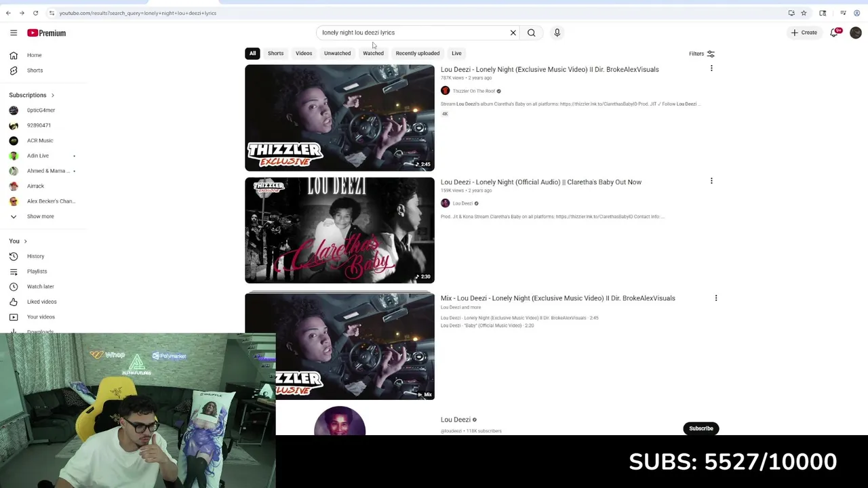
Task: Clear search text with X icon
Action: pos(513,33)
